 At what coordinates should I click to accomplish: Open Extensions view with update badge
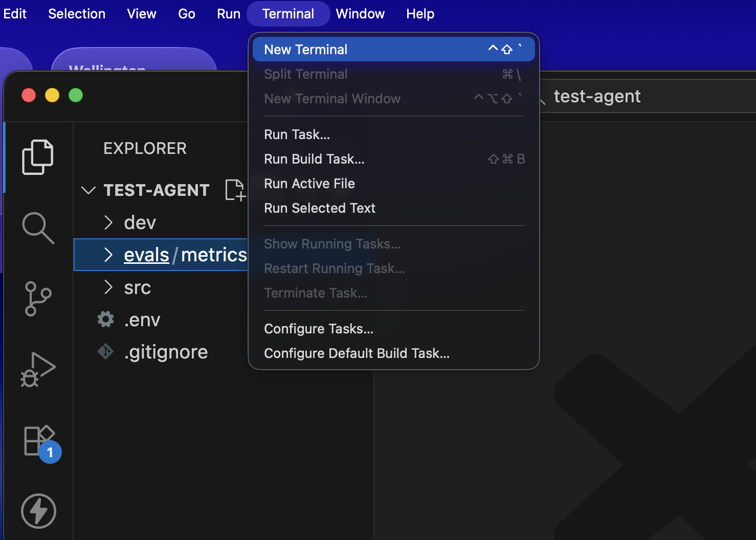pos(39,441)
